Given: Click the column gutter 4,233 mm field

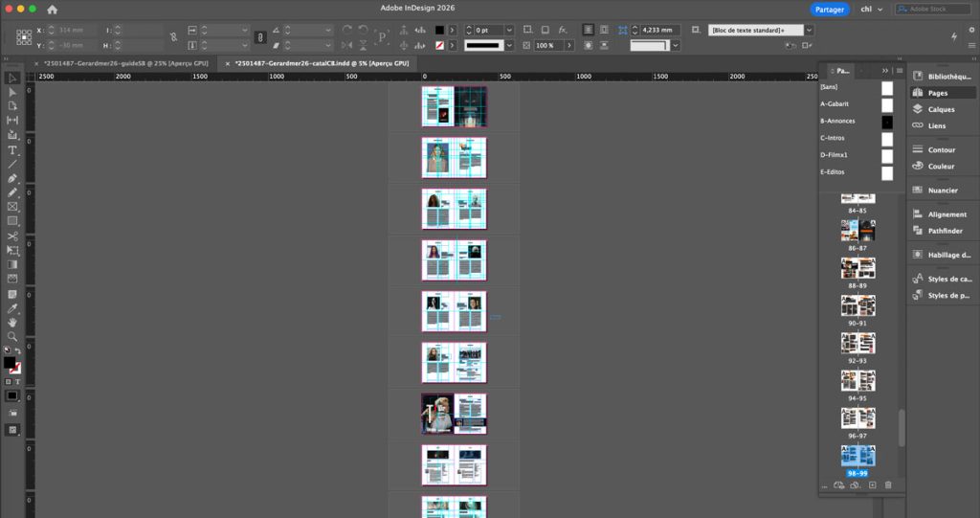Looking at the screenshot, I should coord(660,30).
